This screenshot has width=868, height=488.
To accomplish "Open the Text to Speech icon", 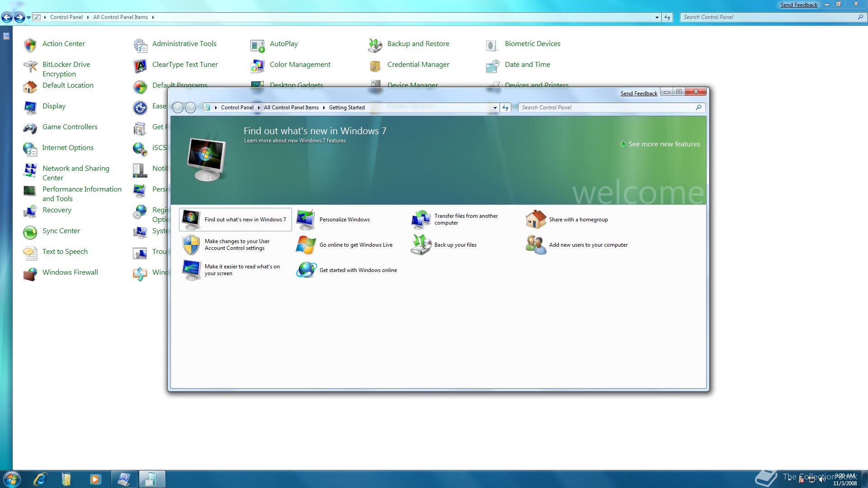I will click(30, 253).
